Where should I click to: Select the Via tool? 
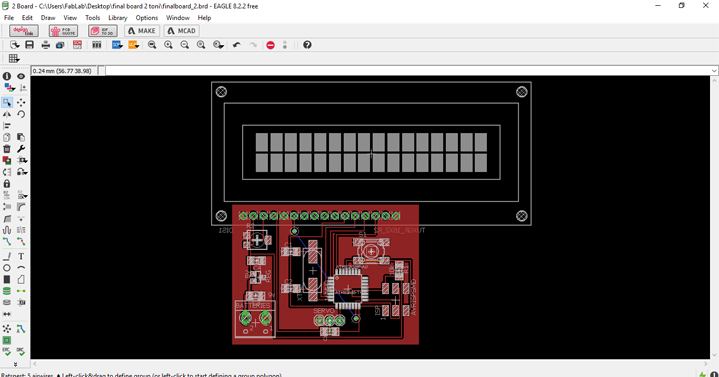coord(7,291)
